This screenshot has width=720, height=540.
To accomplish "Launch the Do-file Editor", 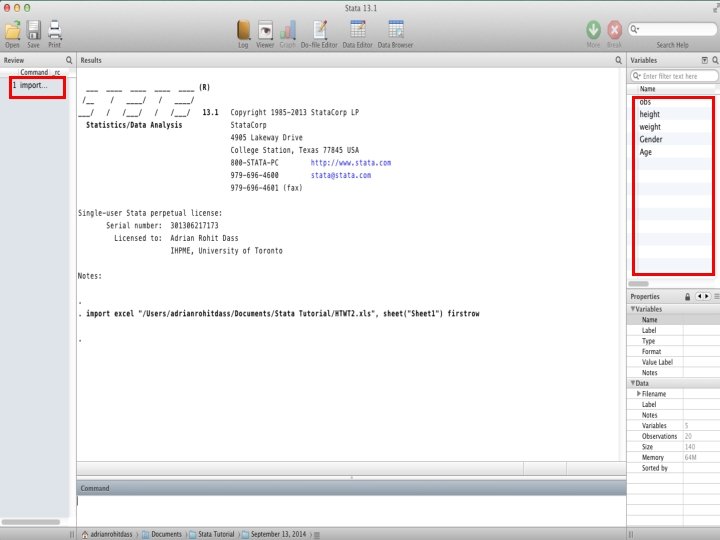I will coord(320,31).
